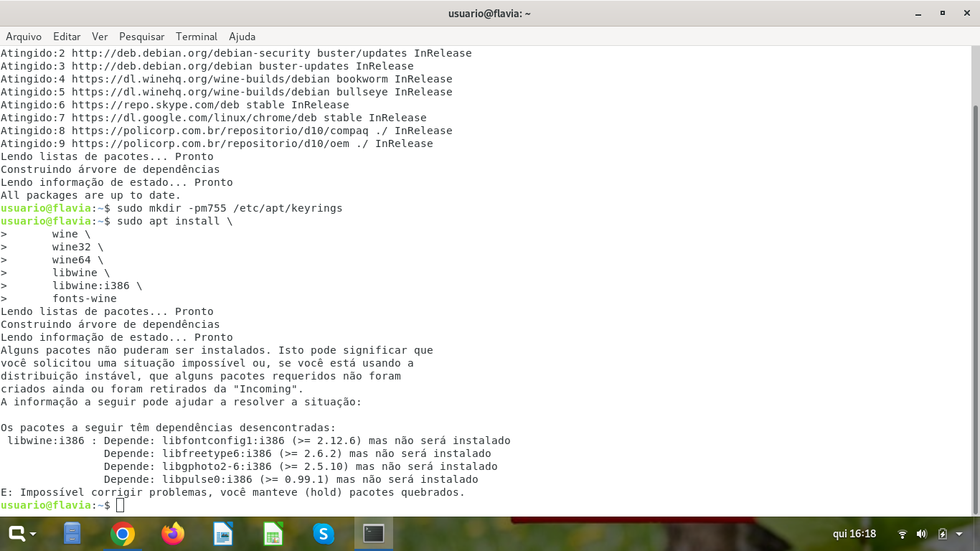
Task: Click the Wi-Fi network tray icon
Action: [903, 534]
